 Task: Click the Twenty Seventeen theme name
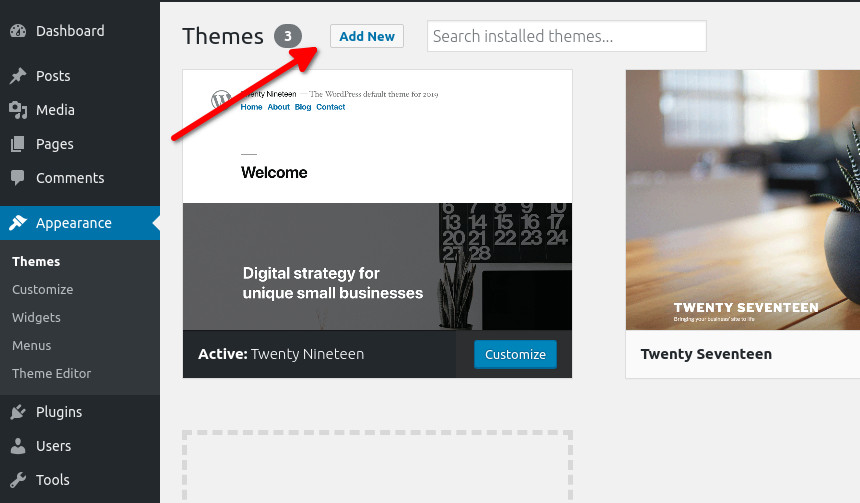[706, 354]
